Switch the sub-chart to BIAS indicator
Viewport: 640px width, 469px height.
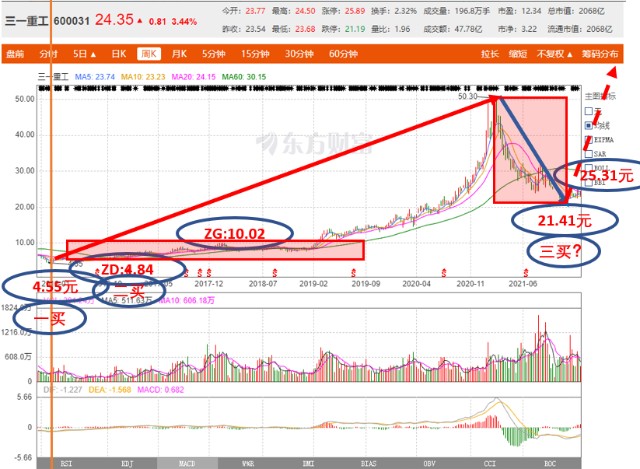point(369,463)
